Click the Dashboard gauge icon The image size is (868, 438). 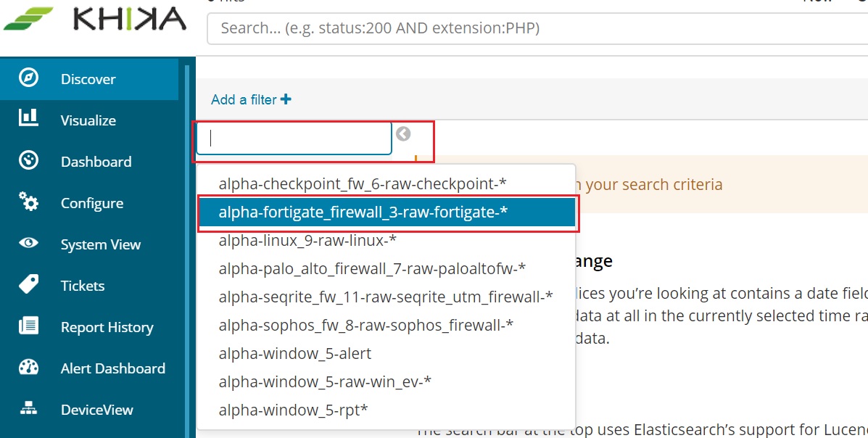(29, 160)
